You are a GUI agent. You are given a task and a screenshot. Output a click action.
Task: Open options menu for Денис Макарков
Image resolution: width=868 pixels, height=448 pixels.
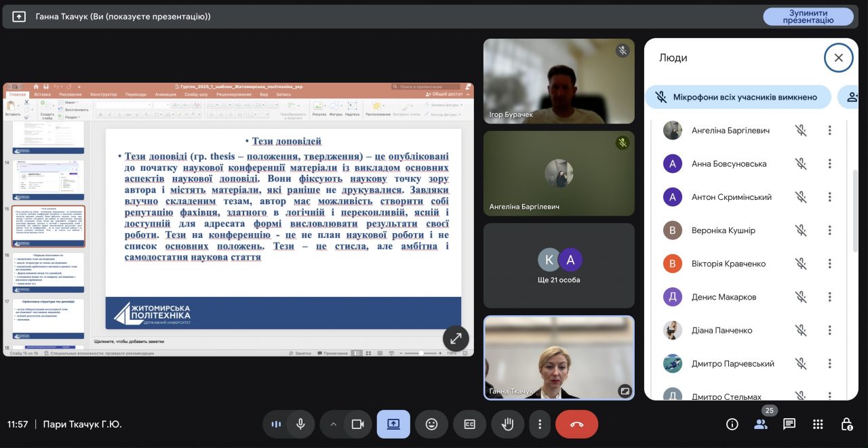click(x=829, y=297)
